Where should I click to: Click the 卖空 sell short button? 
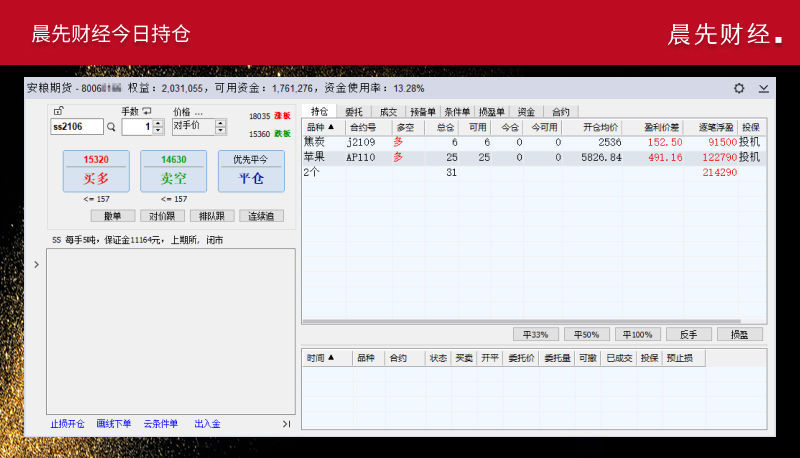(173, 171)
